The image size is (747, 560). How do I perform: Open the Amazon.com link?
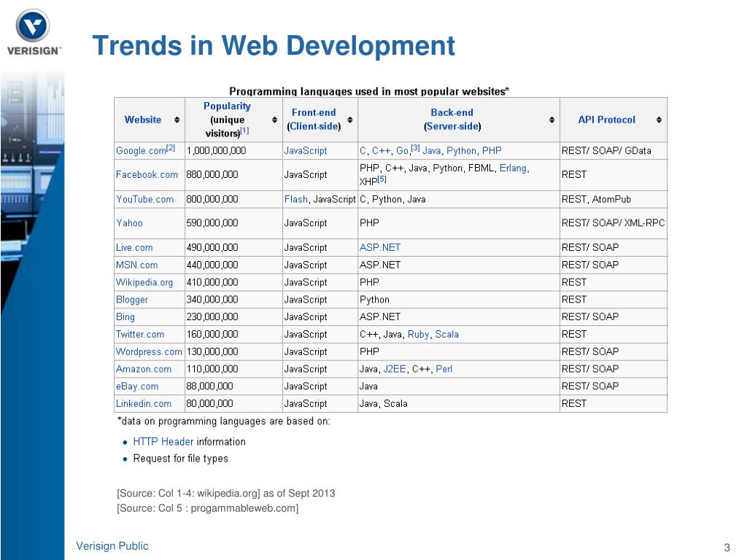click(144, 369)
